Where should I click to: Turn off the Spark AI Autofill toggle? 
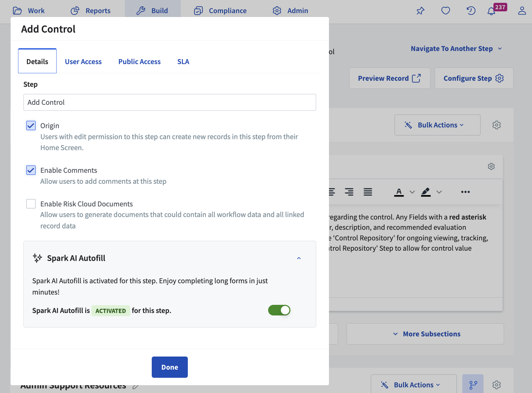[x=279, y=310]
